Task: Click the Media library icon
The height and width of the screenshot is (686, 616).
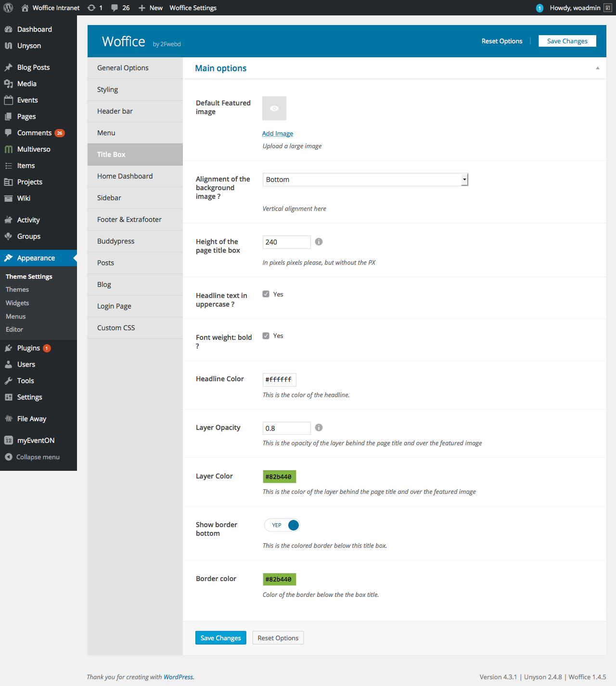Action: 9,84
